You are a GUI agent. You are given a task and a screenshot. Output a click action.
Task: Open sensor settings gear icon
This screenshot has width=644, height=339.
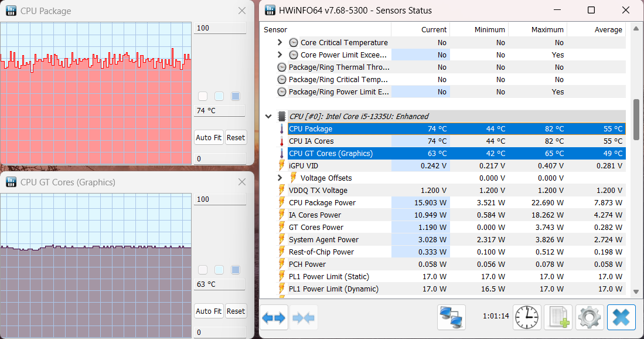click(x=590, y=317)
